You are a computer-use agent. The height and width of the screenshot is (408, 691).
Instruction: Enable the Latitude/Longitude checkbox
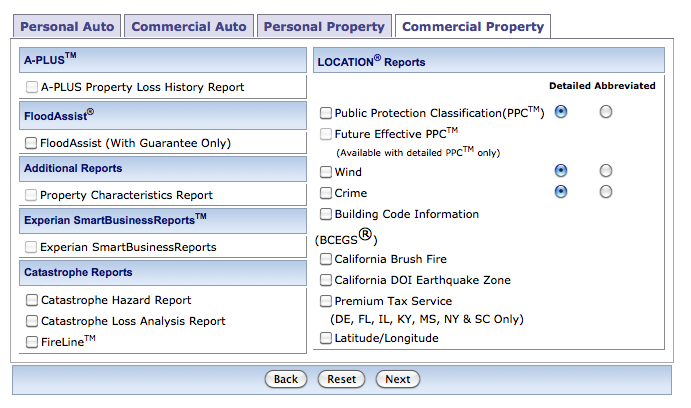coord(326,338)
